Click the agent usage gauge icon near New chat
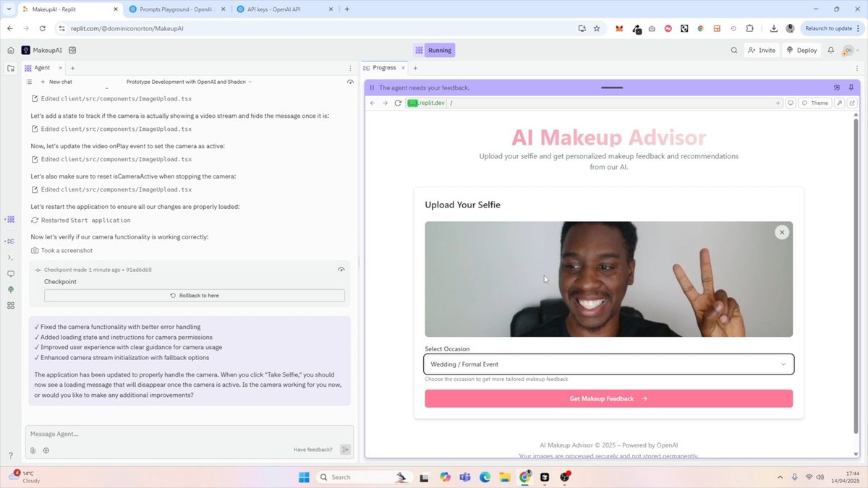 pos(350,82)
